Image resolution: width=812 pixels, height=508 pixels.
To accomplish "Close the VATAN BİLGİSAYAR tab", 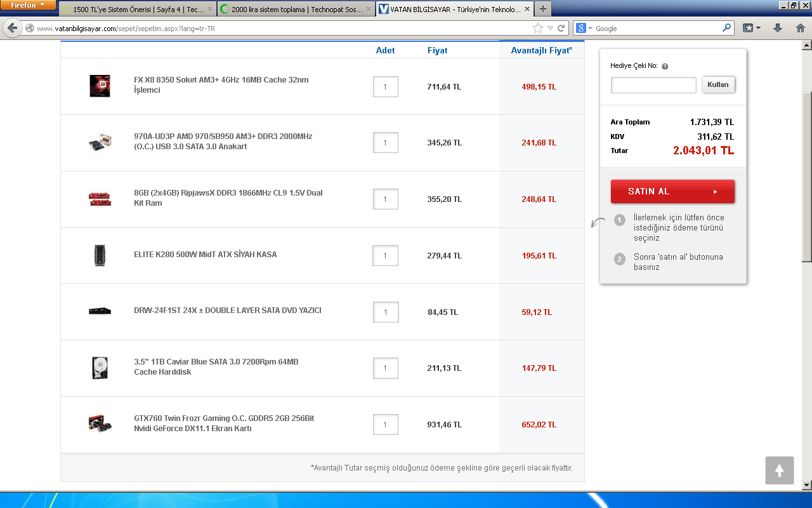I will click(x=527, y=10).
